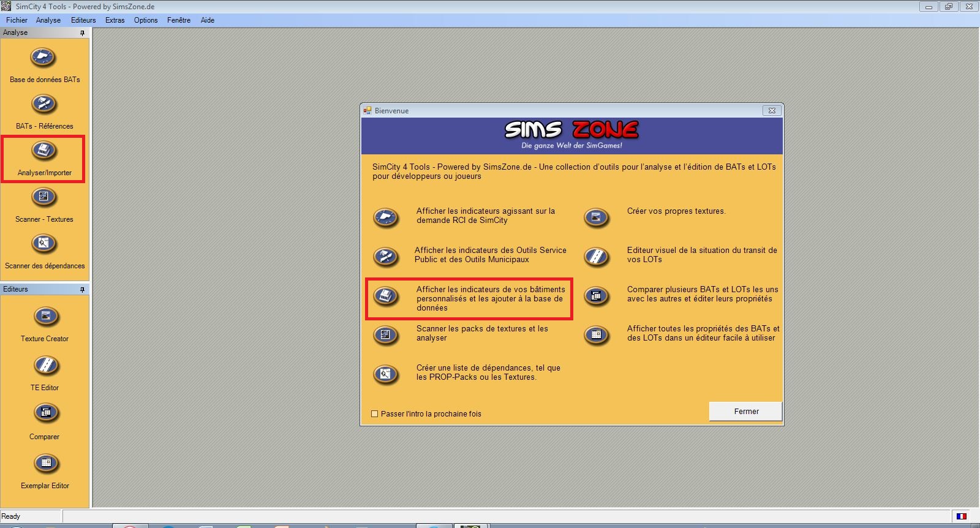Open the Options menu
The width and height of the screenshot is (980, 528).
click(x=146, y=20)
